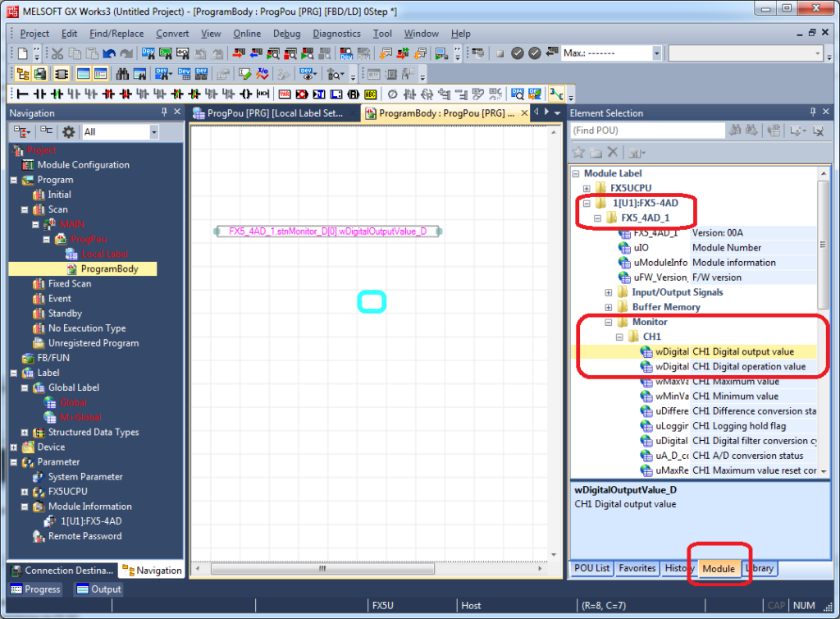The image size is (840, 619).
Task: Collapse the Monitor folder in module tree
Action: tap(609, 322)
